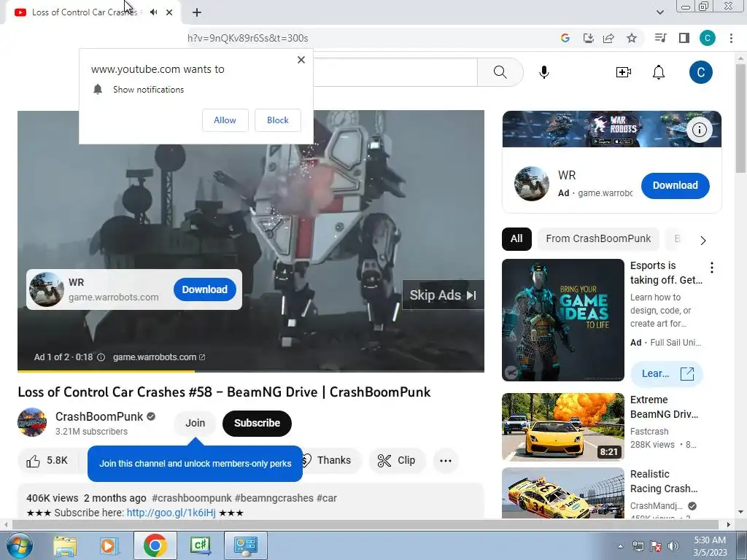
Task: Click the Chrome icon in the taskbar
Action: click(x=155, y=545)
